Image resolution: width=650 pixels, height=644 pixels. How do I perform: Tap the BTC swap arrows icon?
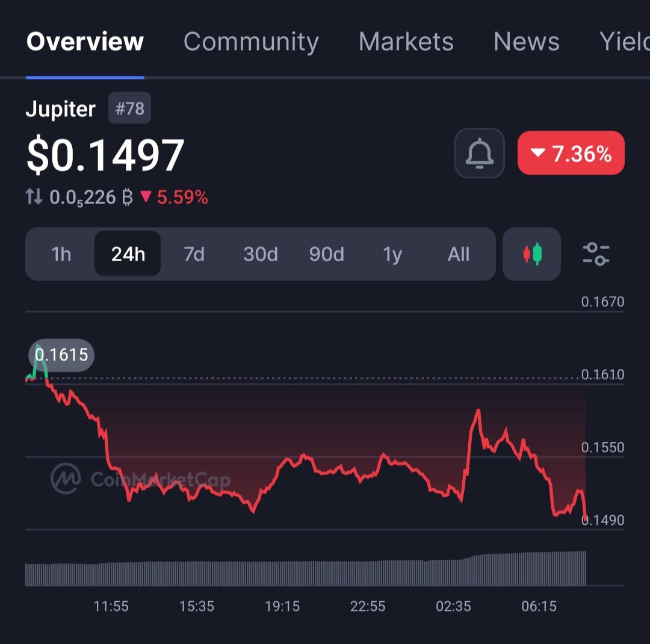click(x=34, y=197)
